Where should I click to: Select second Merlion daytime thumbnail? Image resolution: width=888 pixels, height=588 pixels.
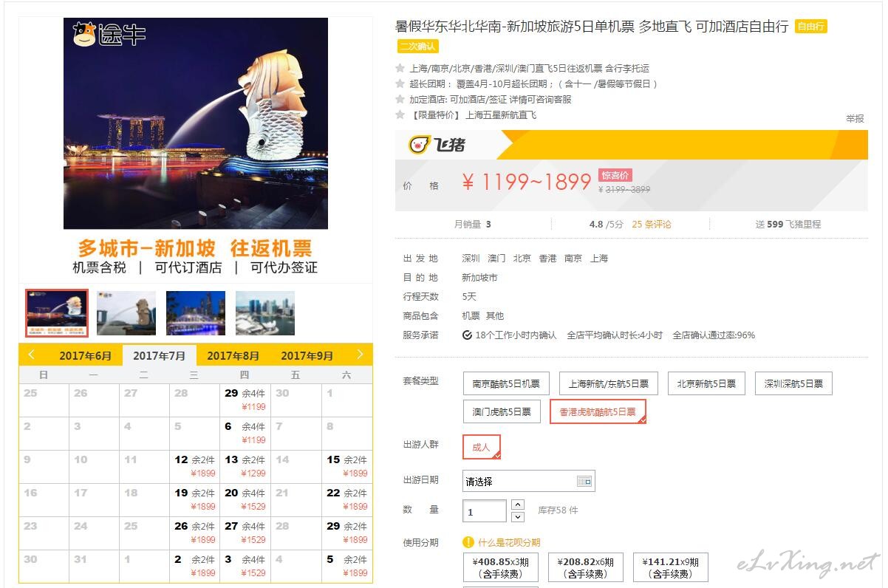126,313
